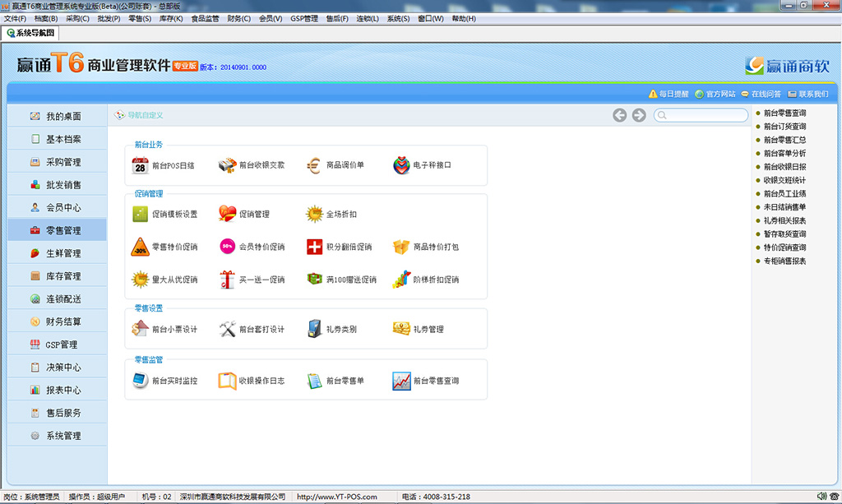Open the GSP管理 menu

click(x=303, y=18)
